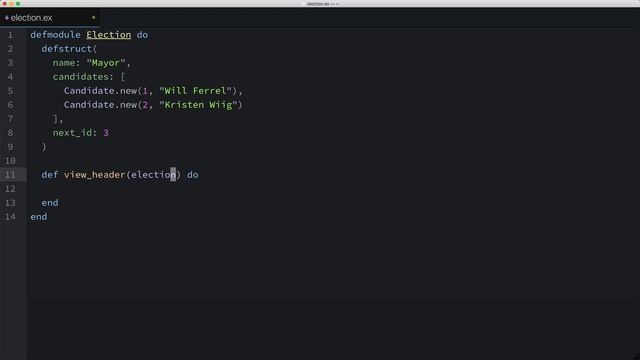This screenshot has height=360, width=640.
Task: Click line number 5 in gutter
Action: pos(10,91)
